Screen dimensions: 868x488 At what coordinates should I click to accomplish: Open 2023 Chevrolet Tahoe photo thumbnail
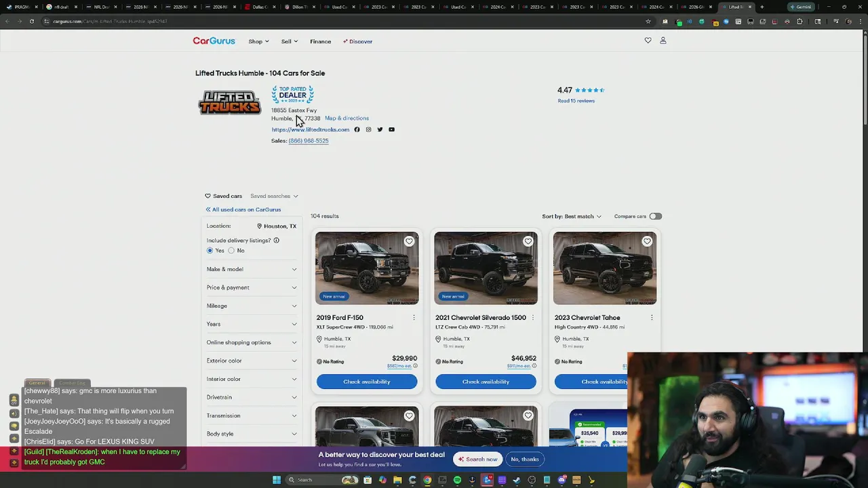(x=605, y=268)
